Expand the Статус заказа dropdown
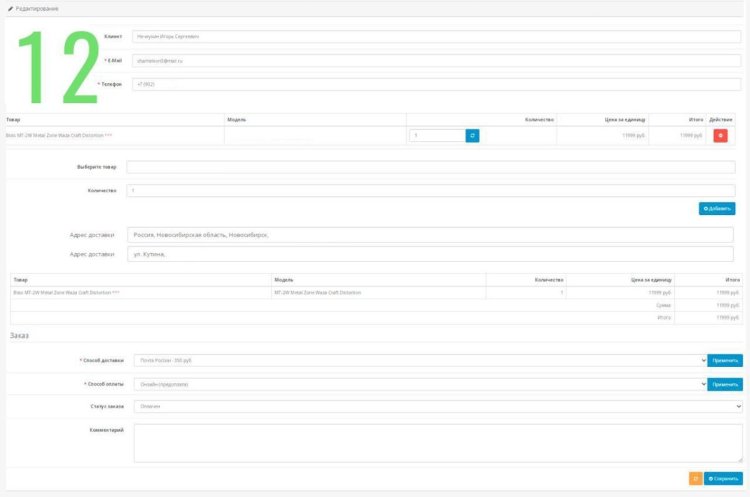The width and height of the screenshot is (750, 497). (437, 407)
